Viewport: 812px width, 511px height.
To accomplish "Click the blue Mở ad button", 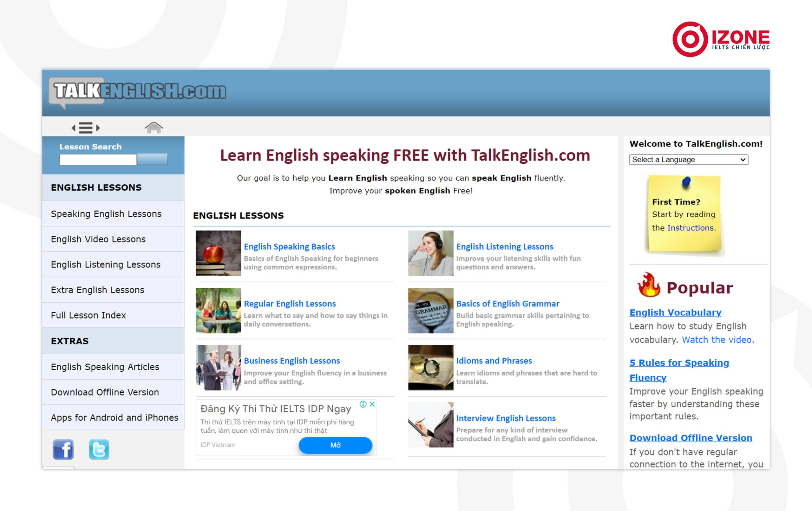I will pos(335,445).
